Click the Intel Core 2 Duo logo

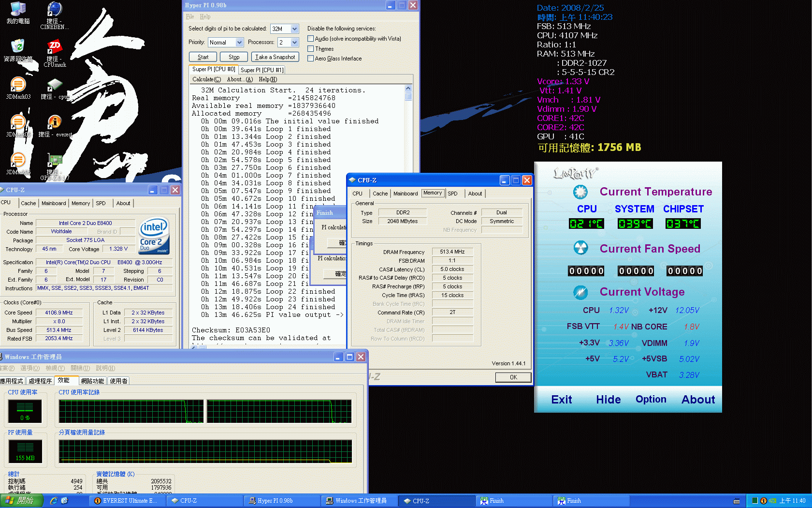154,236
